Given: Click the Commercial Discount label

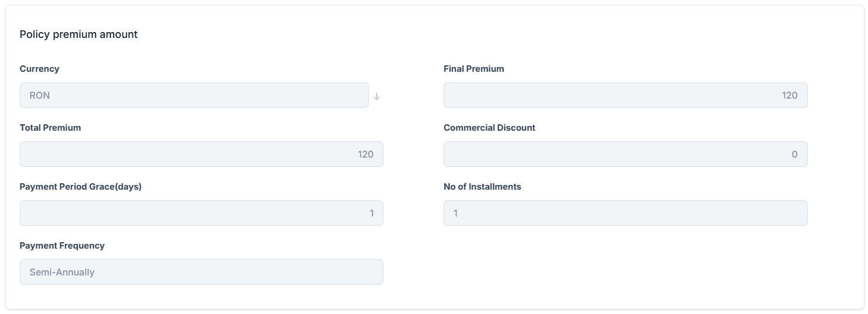Looking at the screenshot, I should 489,128.
